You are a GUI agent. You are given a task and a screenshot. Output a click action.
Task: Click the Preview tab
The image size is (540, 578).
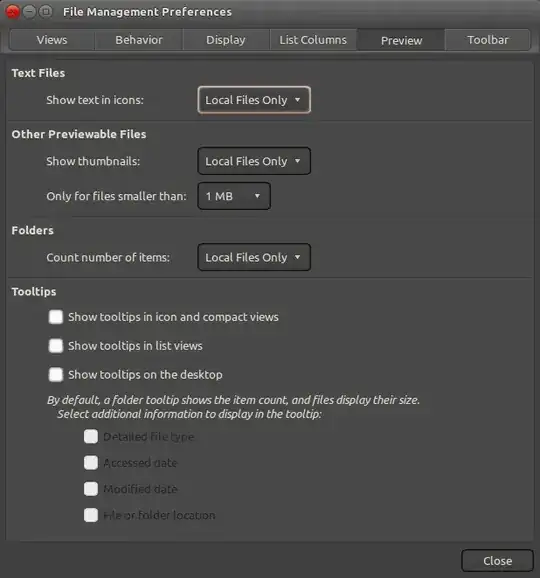(401, 40)
